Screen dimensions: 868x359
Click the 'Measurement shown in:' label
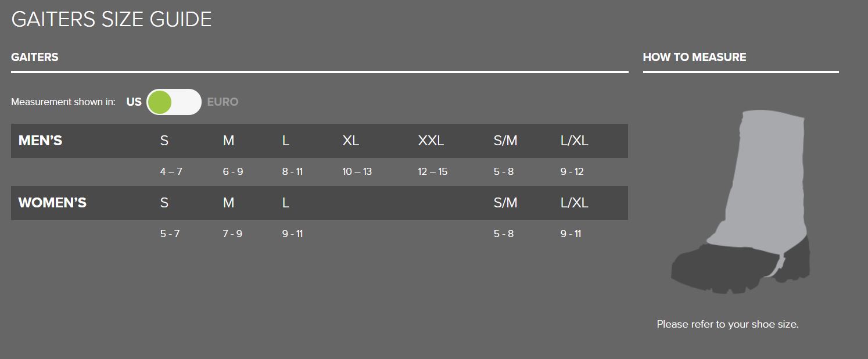coord(63,102)
